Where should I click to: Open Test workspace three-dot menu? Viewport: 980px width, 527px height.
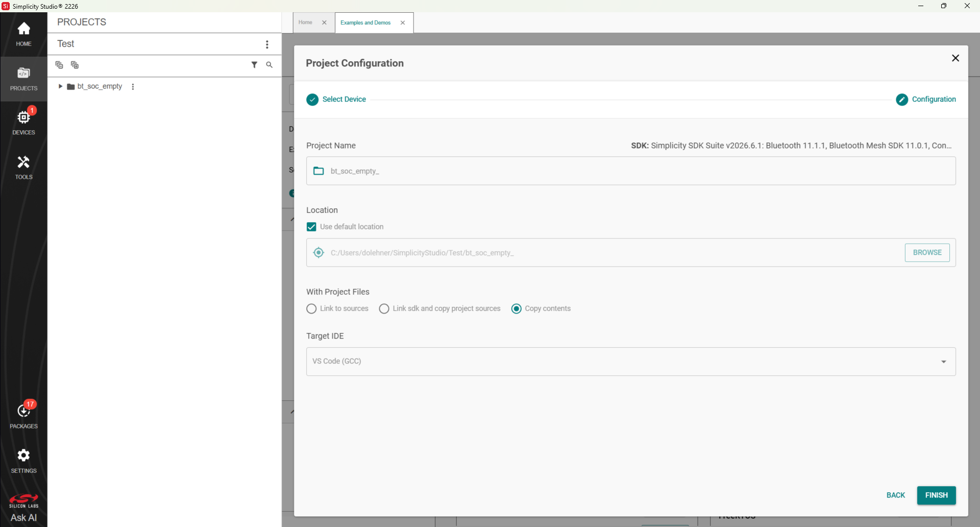pyautogui.click(x=267, y=44)
